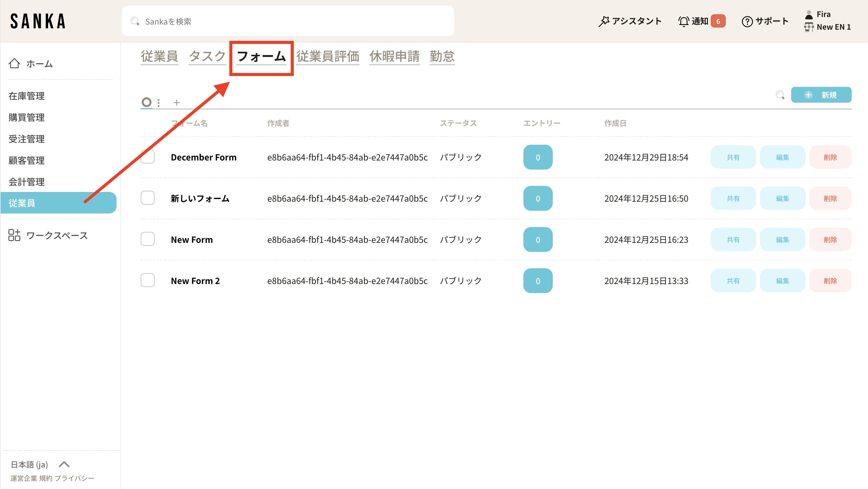Open the 従業員評価 tab
This screenshot has width=868, height=489.
pos(328,56)
